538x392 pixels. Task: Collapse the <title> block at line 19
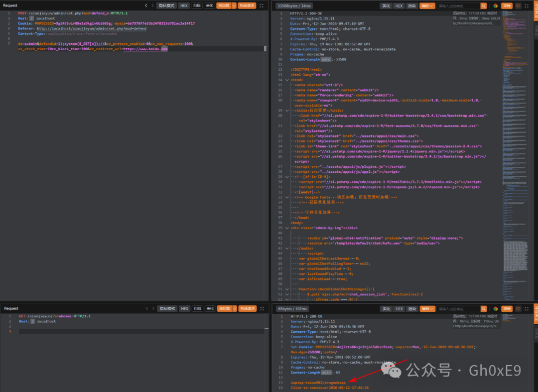click(x=287, y=111)
